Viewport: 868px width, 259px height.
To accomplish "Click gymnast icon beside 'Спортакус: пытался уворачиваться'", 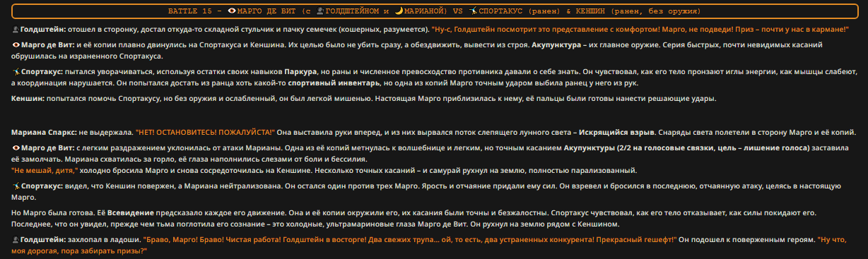I will [16, 72].
